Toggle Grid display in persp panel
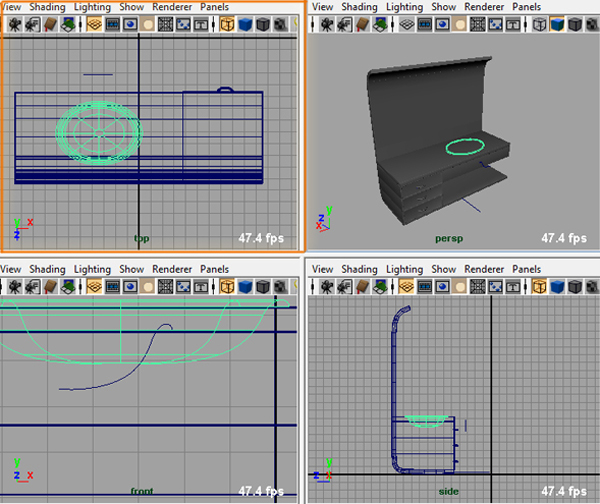The image size is (600, 504). coord(406,24)
